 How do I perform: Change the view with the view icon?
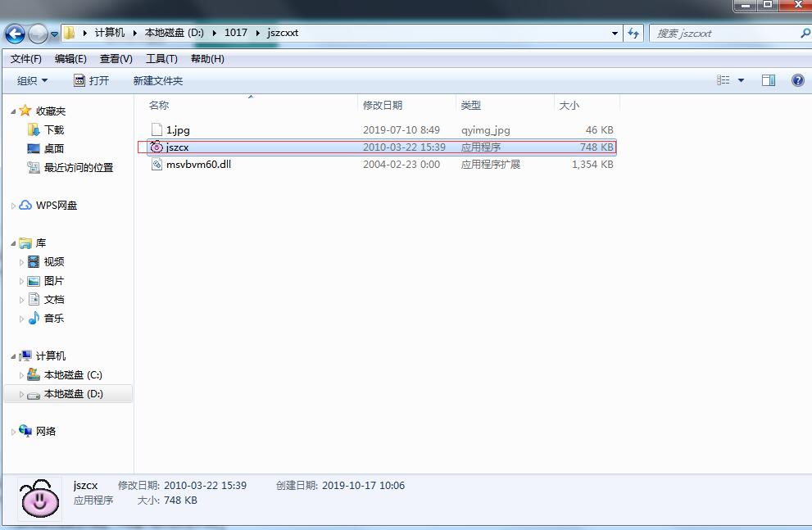click(x=723, y=80)
